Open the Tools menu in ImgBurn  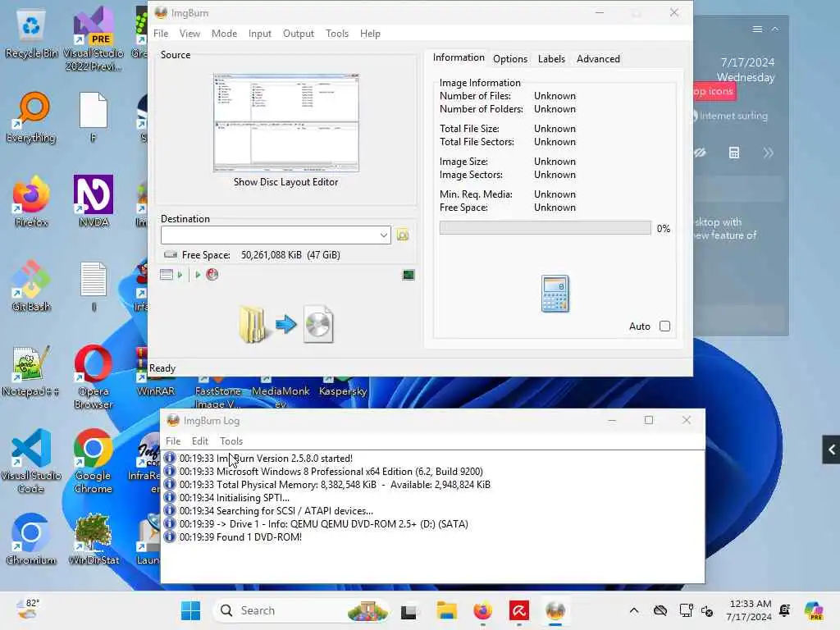tap(337, 33)
